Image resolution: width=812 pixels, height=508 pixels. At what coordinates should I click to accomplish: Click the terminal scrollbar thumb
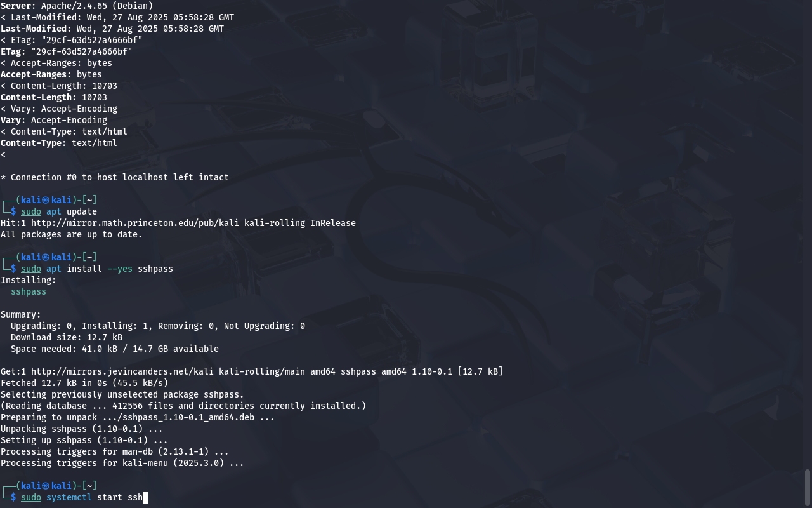point(808,486)
